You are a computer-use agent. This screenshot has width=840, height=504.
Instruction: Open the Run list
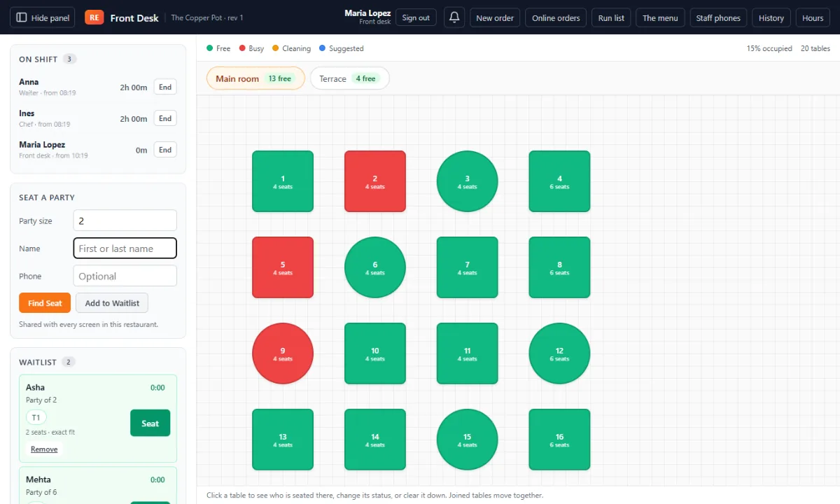[x=611, y=17]
